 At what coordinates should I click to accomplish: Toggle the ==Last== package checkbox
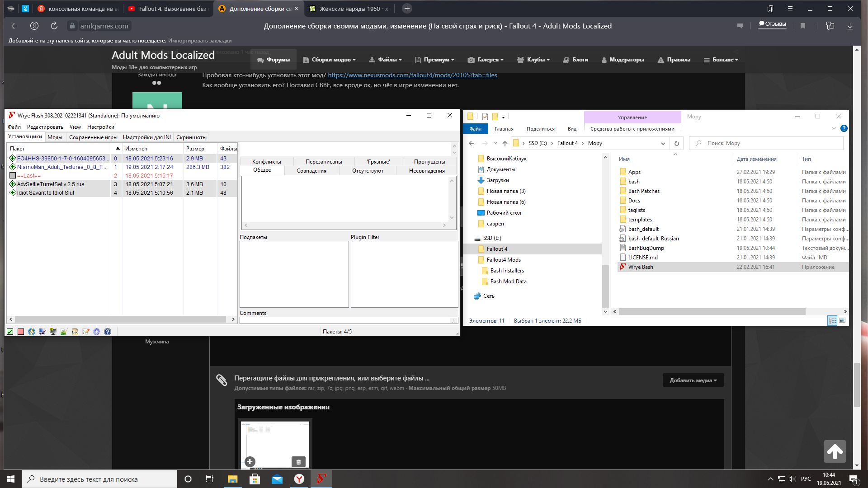(x=13, y=176)
